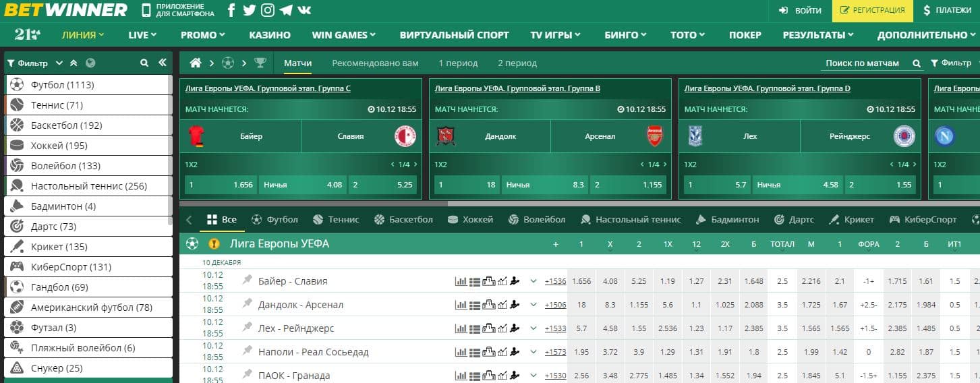Pin the Лех - Рейнджерс match
The image size is (980, 383).
click(248, 328)
